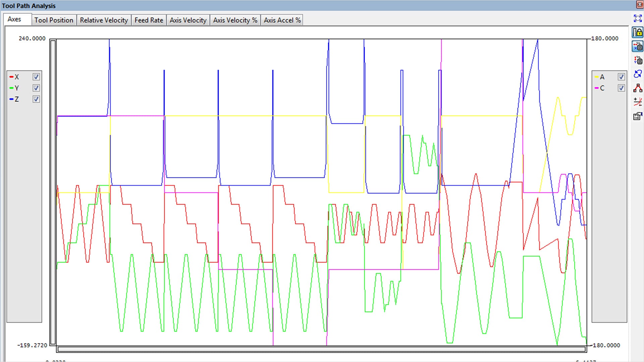Uncheck the X axis checkbox

coord(36,77)
